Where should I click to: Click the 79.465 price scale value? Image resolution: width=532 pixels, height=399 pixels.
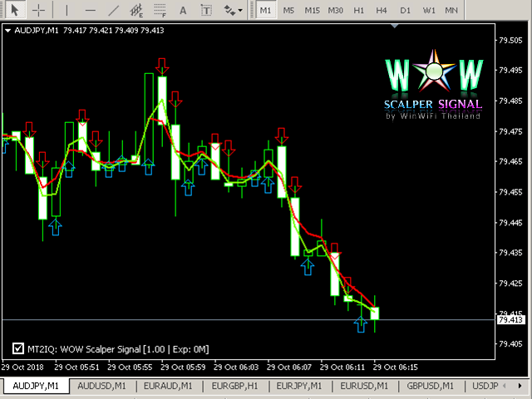pos(511,161)
